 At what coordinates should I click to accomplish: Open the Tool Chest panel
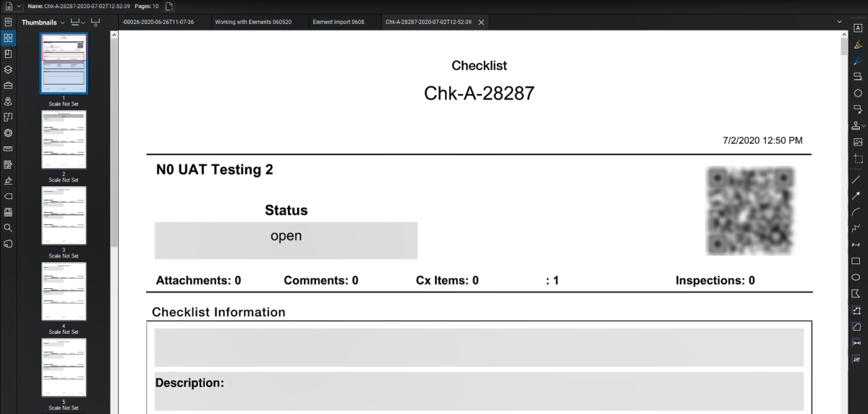click(8, 85)
